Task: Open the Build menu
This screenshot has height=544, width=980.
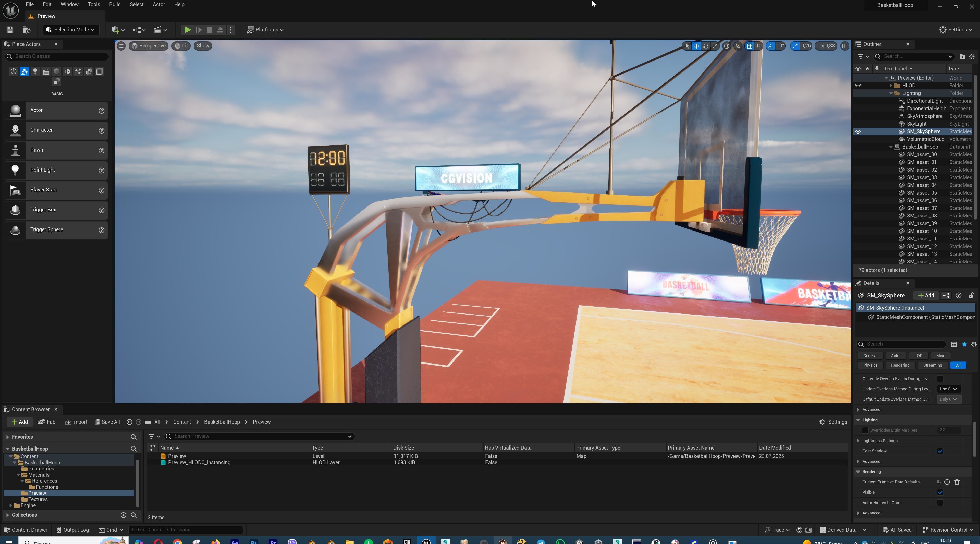Action: [x=115, y=5]
